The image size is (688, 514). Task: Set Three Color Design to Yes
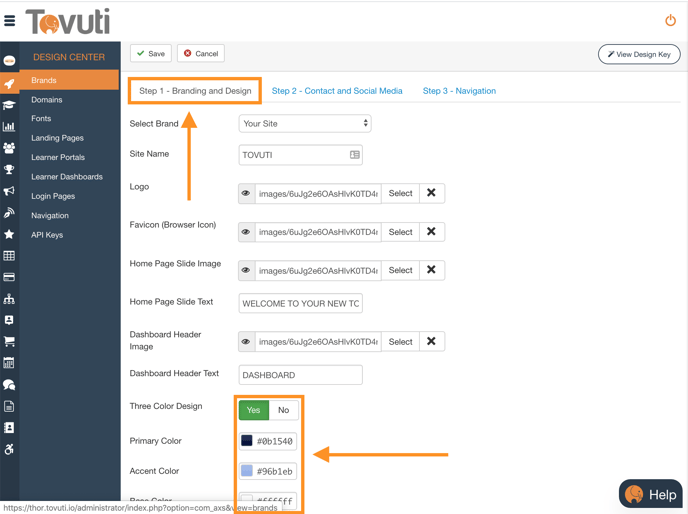click(x=254, y=410)
